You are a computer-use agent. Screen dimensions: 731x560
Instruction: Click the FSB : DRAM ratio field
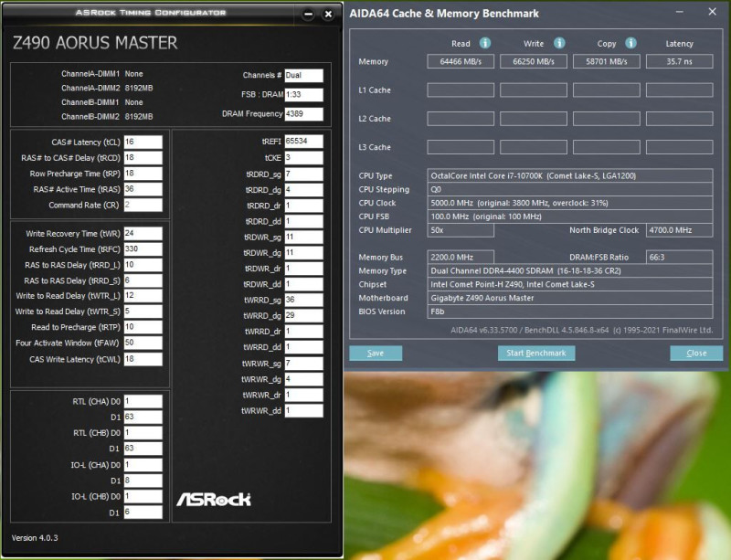click(304, 95)
